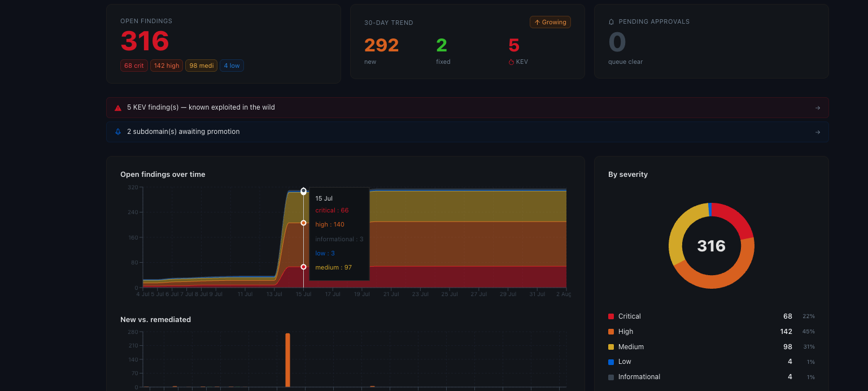
Task: Open KEV findings via its arrow icon
Action: [818, 108]
